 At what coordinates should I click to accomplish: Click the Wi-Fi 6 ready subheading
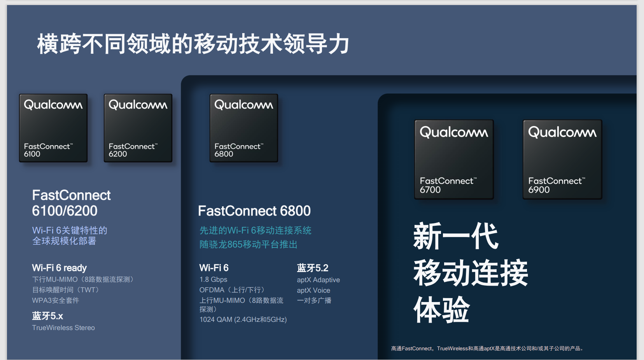tap(59, 268)
